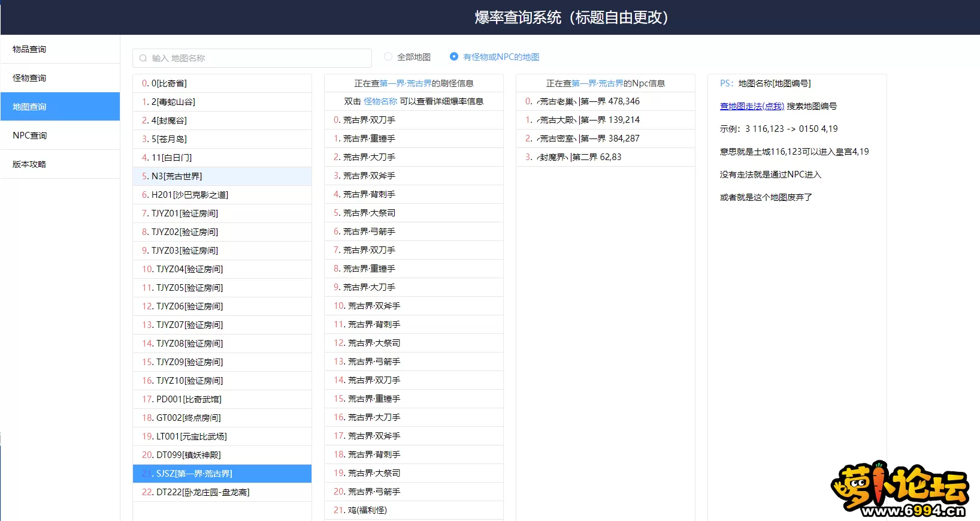
Task: Select the 全部地图 radio option
Action: coord(407,57)
